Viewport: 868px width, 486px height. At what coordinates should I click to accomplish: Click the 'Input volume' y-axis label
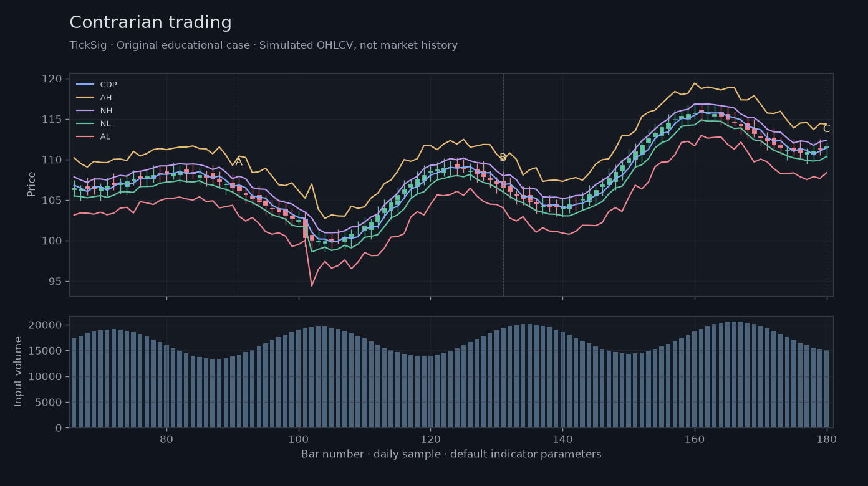18,371
